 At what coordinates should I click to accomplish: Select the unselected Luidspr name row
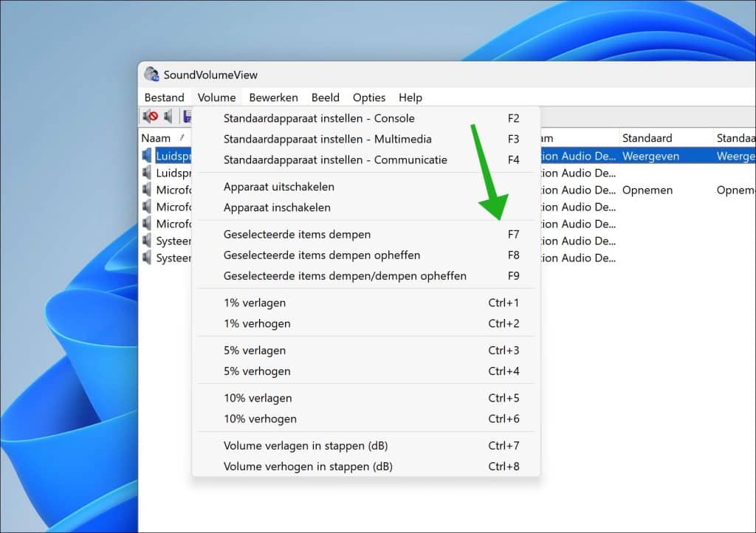point(173,173)
